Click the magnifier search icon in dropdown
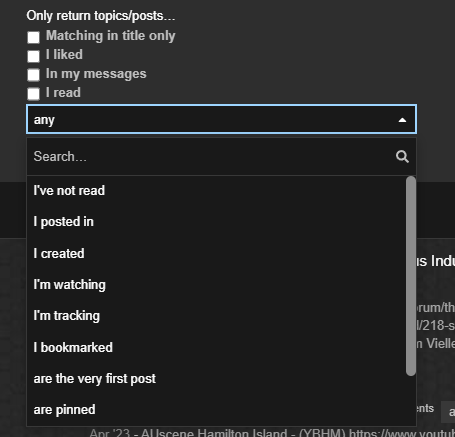 click(402, 156)
